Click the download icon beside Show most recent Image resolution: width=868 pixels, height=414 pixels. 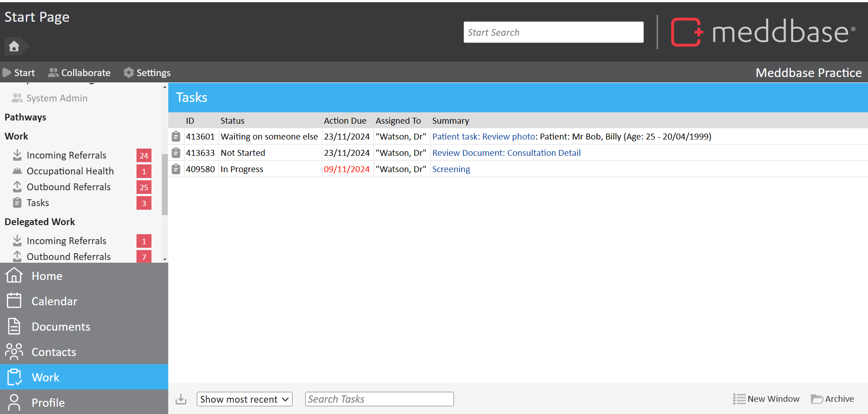tap(181, 399)
